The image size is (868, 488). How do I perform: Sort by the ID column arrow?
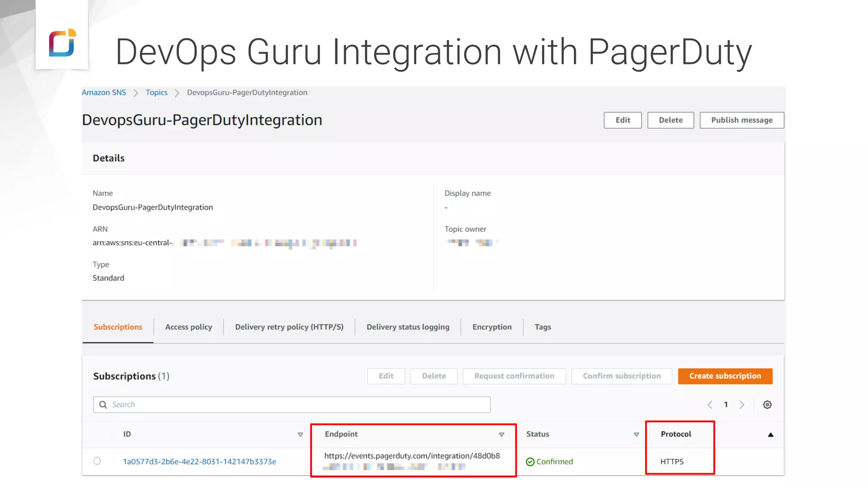(x=300, y=435)
